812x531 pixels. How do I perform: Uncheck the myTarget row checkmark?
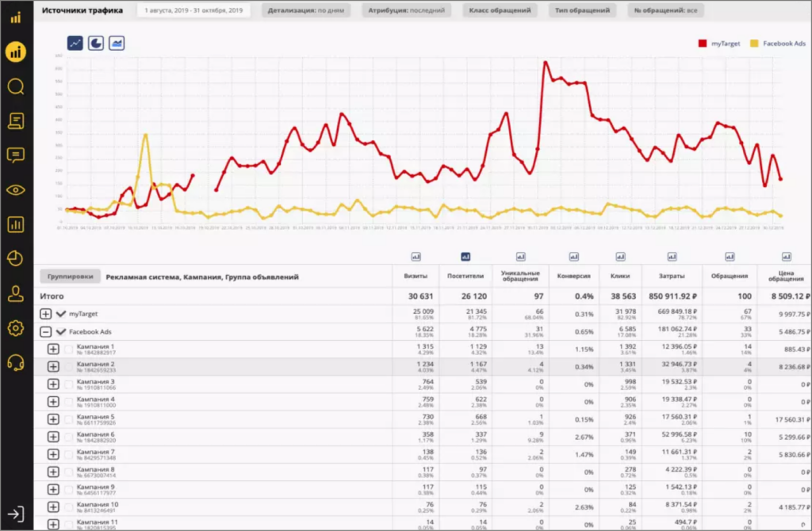click(61, 315)
